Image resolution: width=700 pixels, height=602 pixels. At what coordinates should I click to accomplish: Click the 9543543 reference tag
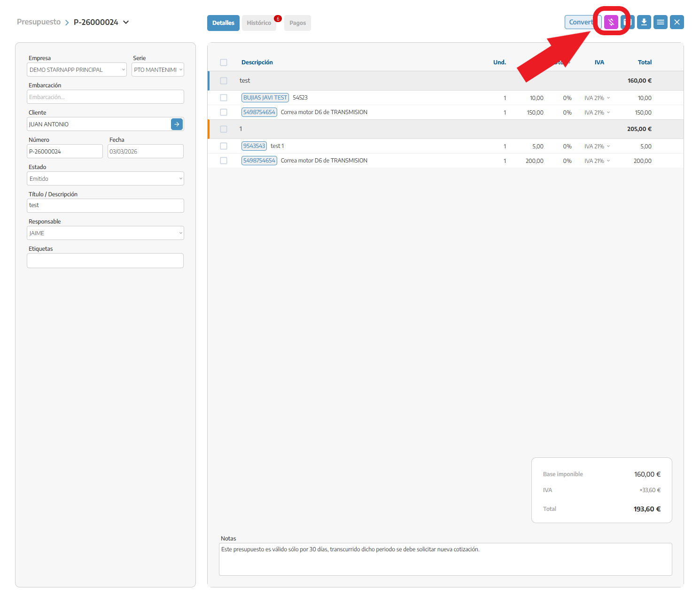click(254, 146)
